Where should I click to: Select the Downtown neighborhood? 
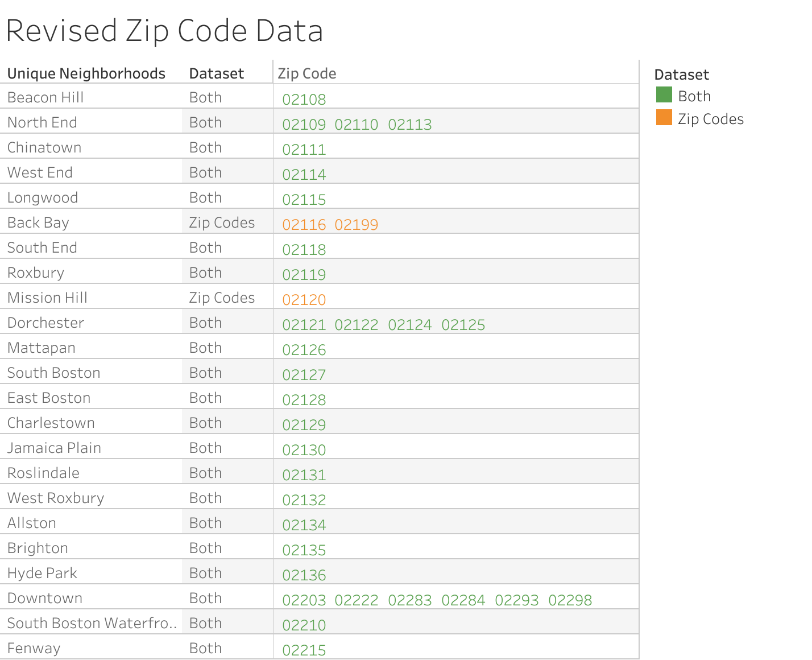point(45,598)
